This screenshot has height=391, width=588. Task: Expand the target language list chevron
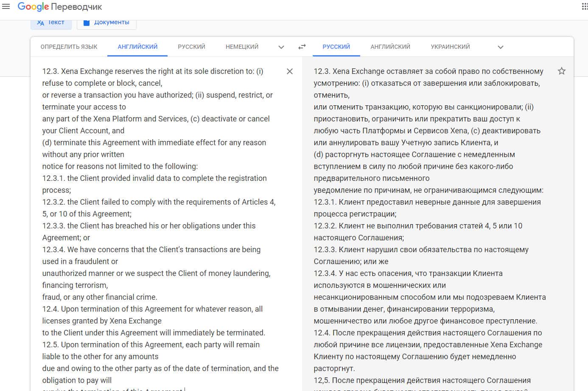pos(500,47)
